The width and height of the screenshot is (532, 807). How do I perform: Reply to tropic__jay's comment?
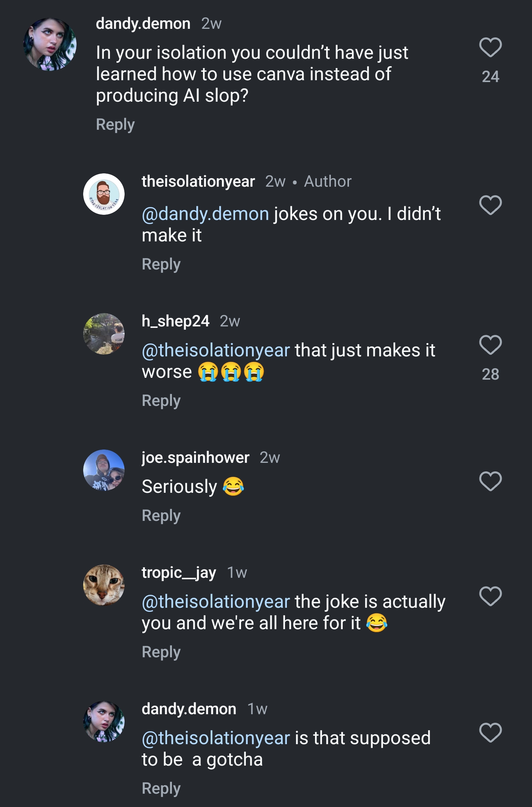(x=161, y=652)
